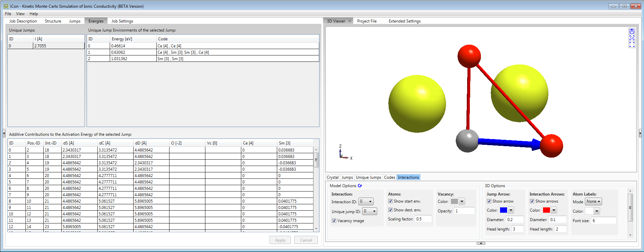Close the 3D Viewer tab with the x

pos(350,21)
